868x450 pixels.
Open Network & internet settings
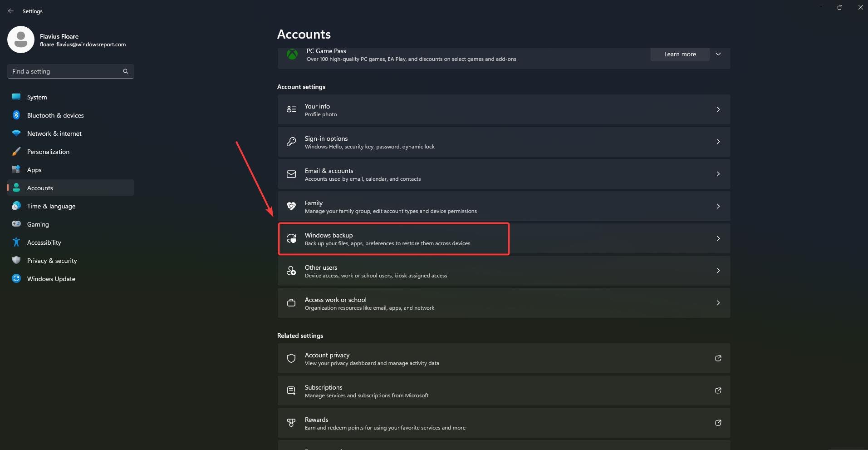click(71, 133)
